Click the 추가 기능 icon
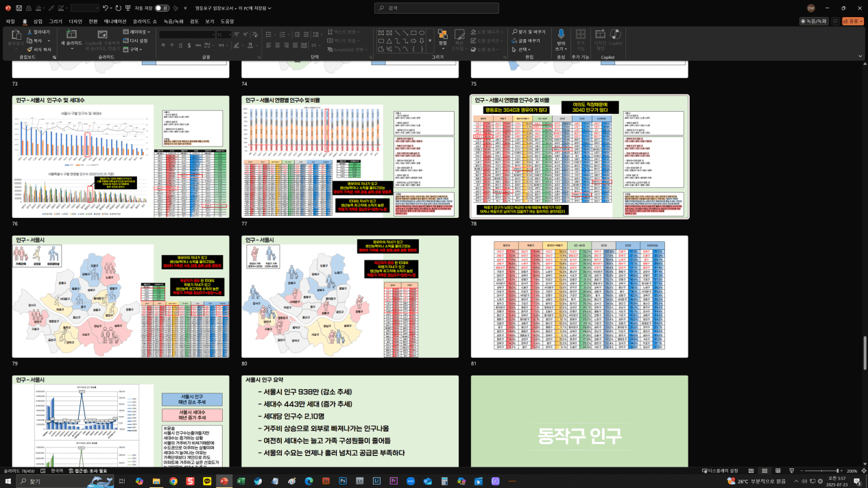Screen dimensions: 868x488 tap(581, 40)
